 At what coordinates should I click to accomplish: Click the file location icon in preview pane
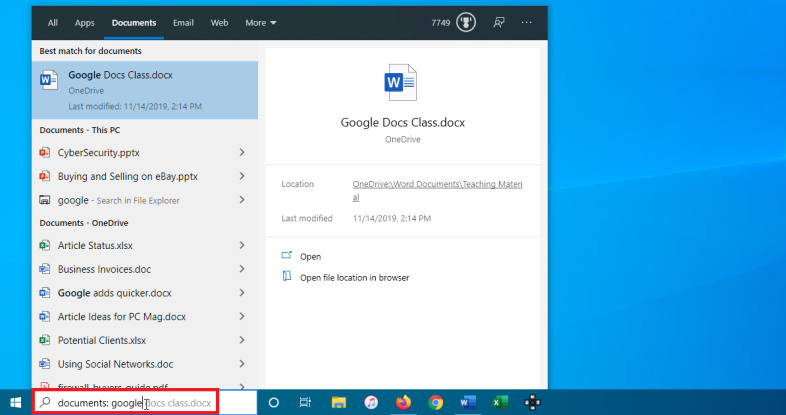[287, 277]
